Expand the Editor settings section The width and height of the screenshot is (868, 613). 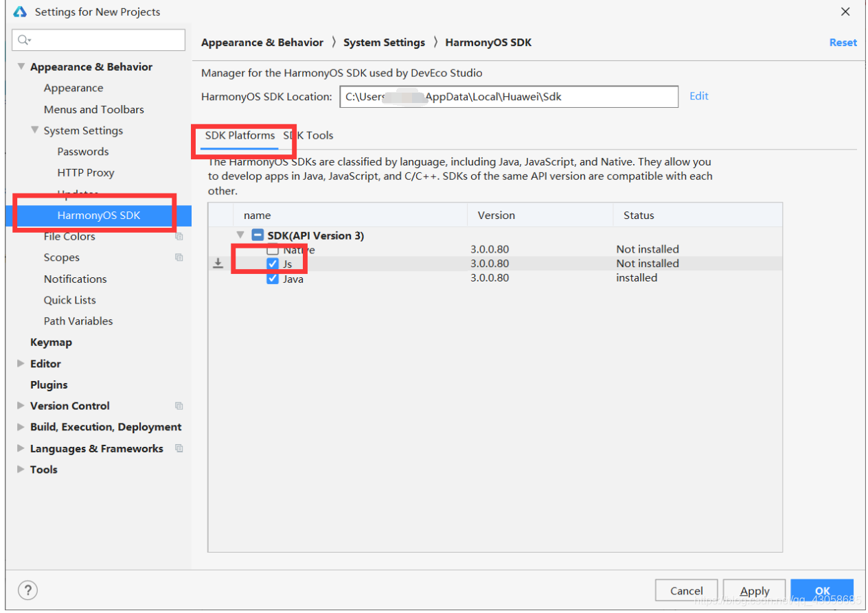[21, 363]
